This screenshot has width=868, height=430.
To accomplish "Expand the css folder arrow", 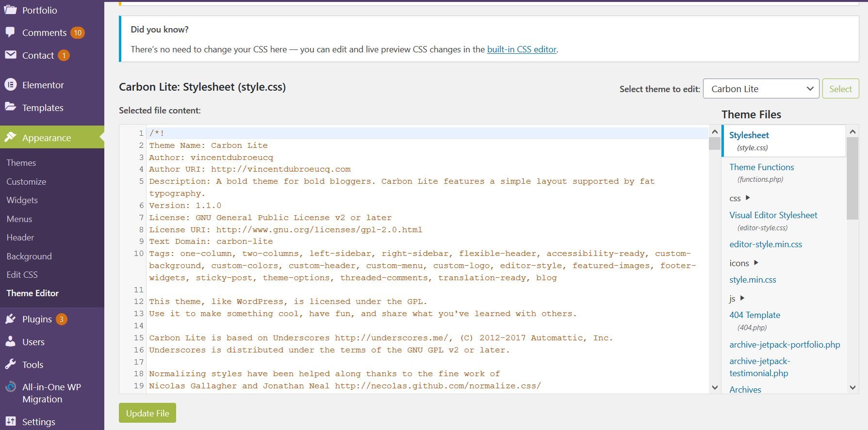I will pos(748,197).
